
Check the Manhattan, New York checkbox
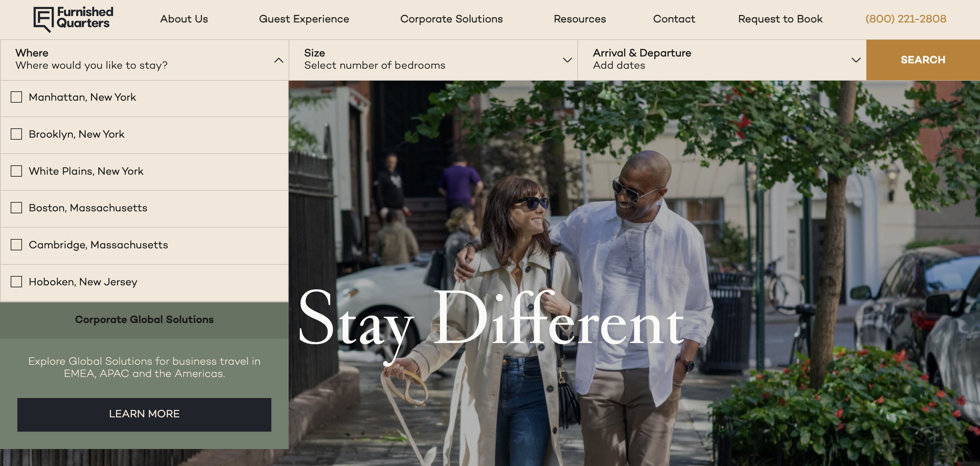(16, 97)
